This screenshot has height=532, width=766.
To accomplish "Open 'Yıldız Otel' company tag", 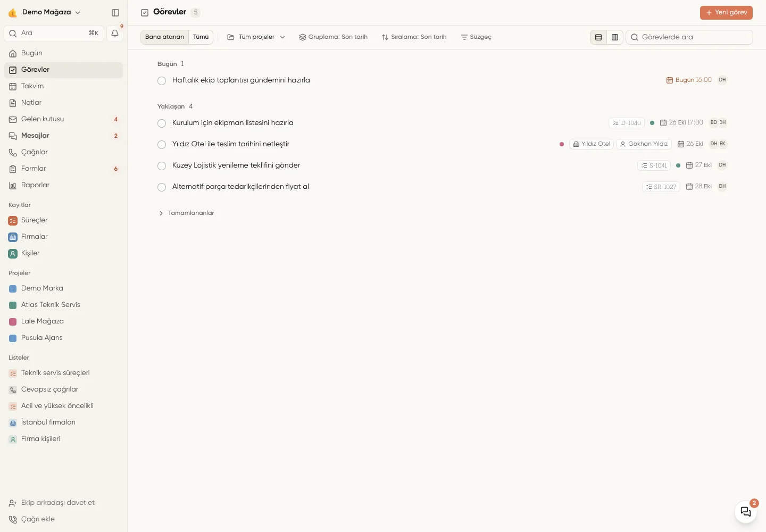I will [592, 144].
